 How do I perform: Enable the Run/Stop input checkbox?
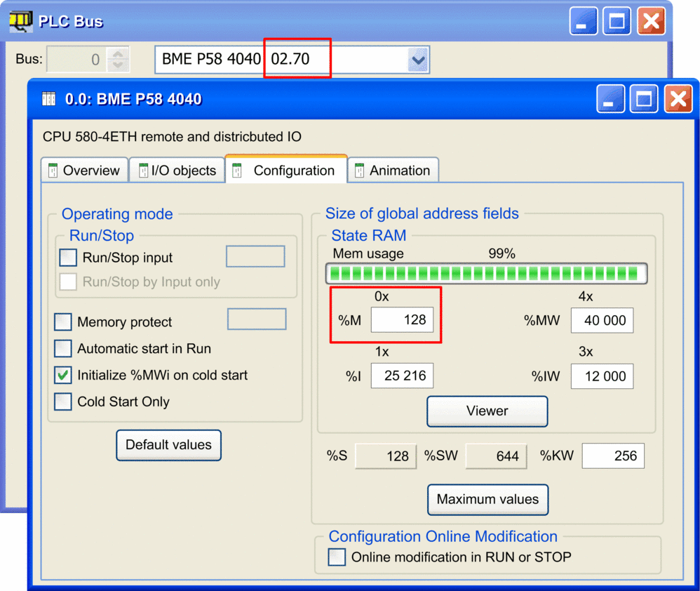coord(68,258)
